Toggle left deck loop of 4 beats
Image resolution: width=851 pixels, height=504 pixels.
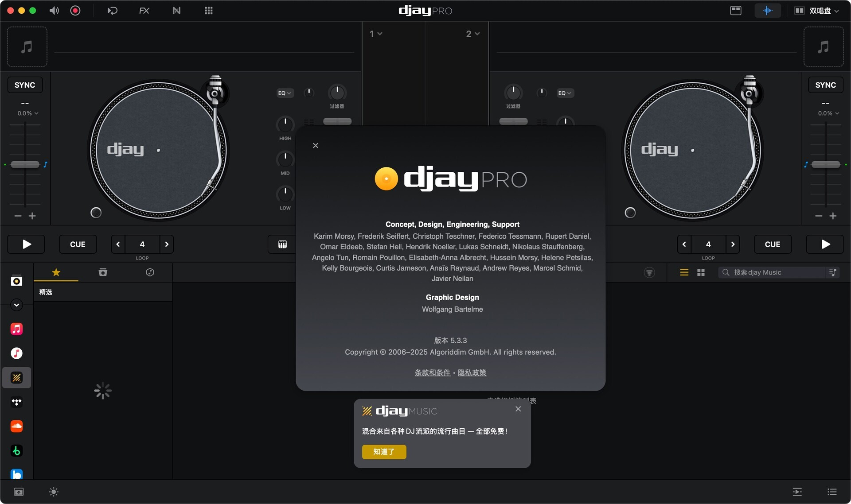tap(142, 244)
